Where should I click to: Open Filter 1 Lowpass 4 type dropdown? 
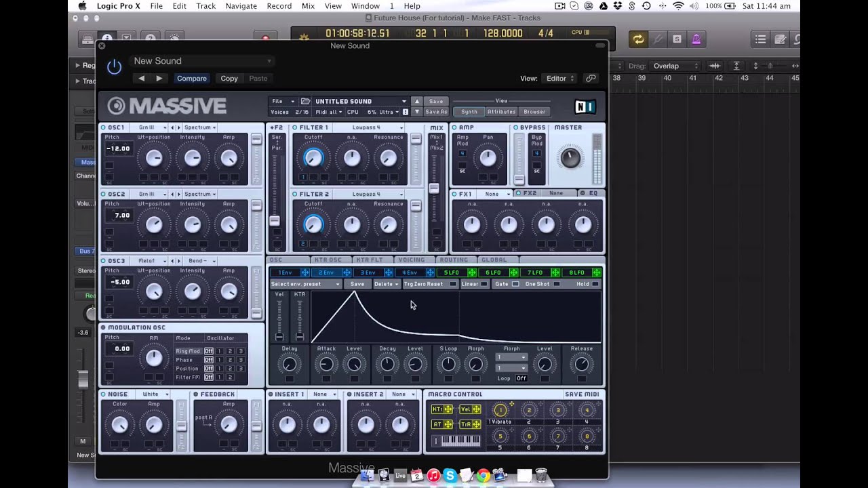pyautogui.click(x=370, y=127)
